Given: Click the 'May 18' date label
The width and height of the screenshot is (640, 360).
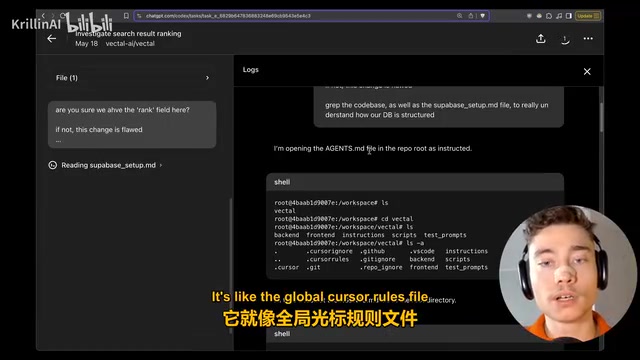Looking at the screenshot, I should coord(87,44).
